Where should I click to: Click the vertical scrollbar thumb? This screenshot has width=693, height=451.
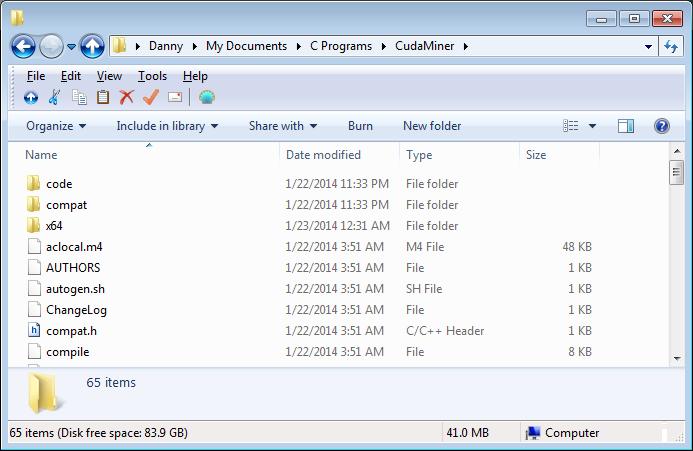point(676,172)
